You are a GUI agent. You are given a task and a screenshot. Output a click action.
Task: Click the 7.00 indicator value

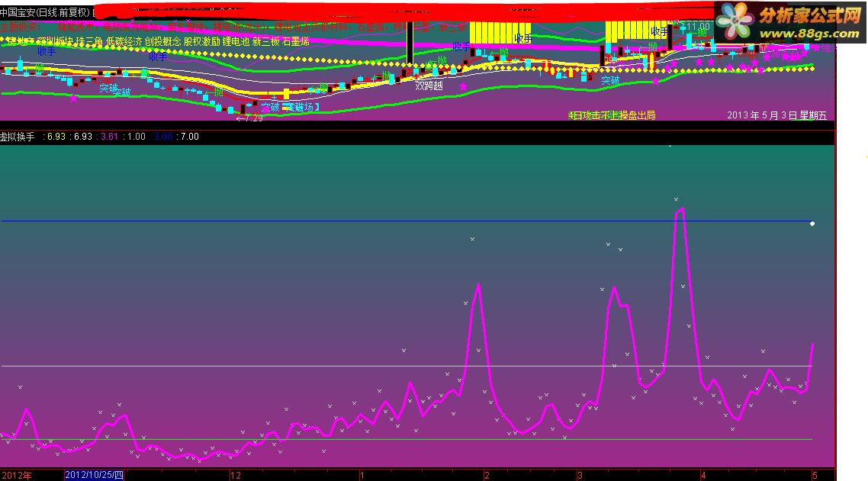coord(189,137)
